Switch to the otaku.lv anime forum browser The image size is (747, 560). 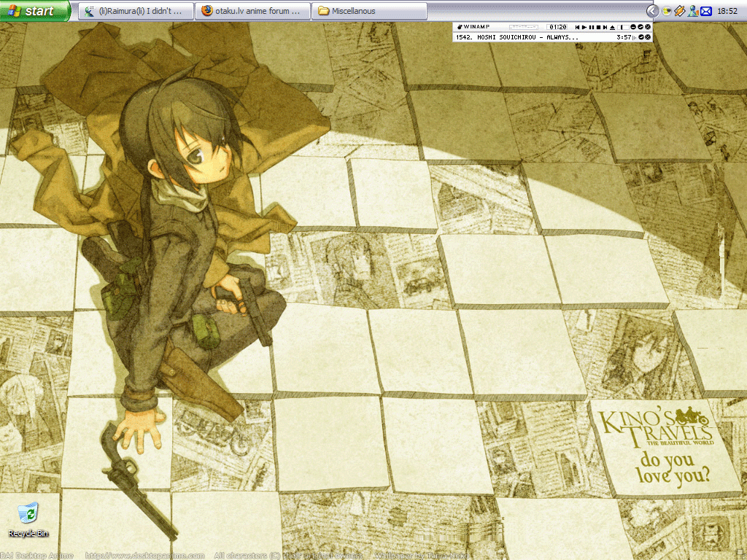click(252, 11)
